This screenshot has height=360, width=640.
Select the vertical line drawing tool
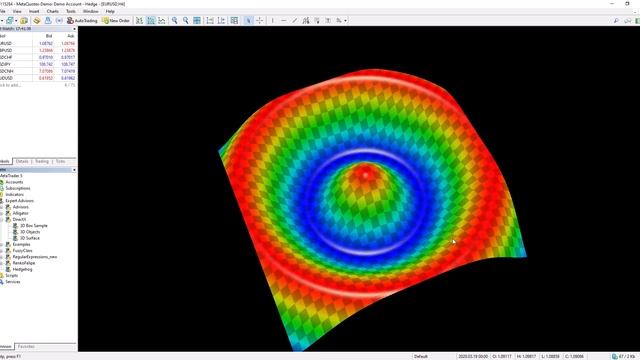click(273, 20)
